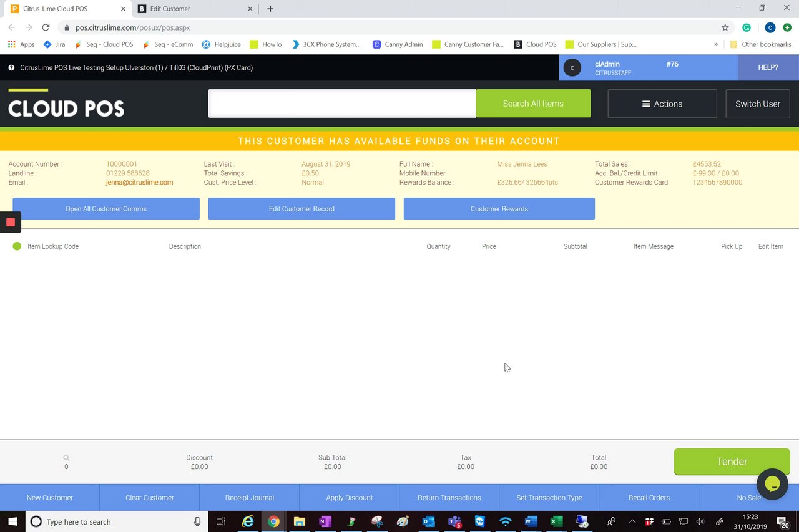Open the chat support bubble
This screenshot has height=532, width=799.
pyautogui.click(x=772, y=484)
